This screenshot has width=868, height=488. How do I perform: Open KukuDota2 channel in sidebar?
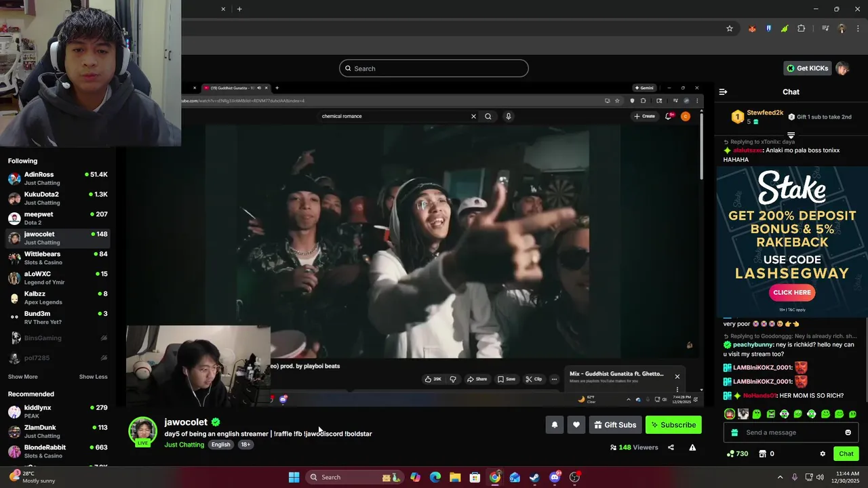pos(58,198)
